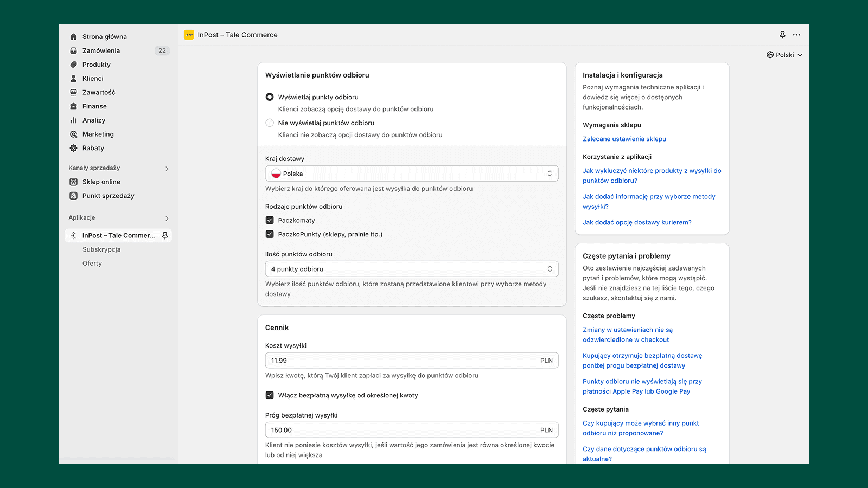Open Zmiany w ustawieniach nie są odzwierciedlone link
This screenshot has height=488, width=868.
pyautogui.click(x=628, y=335)
